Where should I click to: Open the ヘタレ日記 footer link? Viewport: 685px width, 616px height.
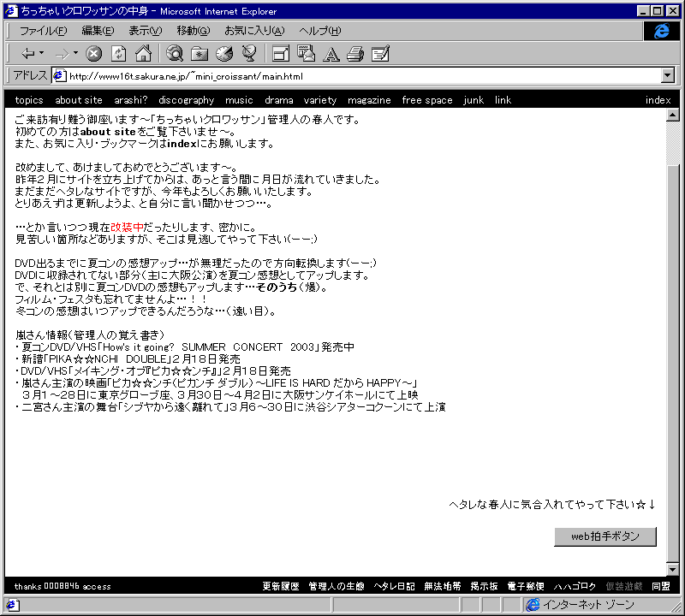(x=394, y=586)
